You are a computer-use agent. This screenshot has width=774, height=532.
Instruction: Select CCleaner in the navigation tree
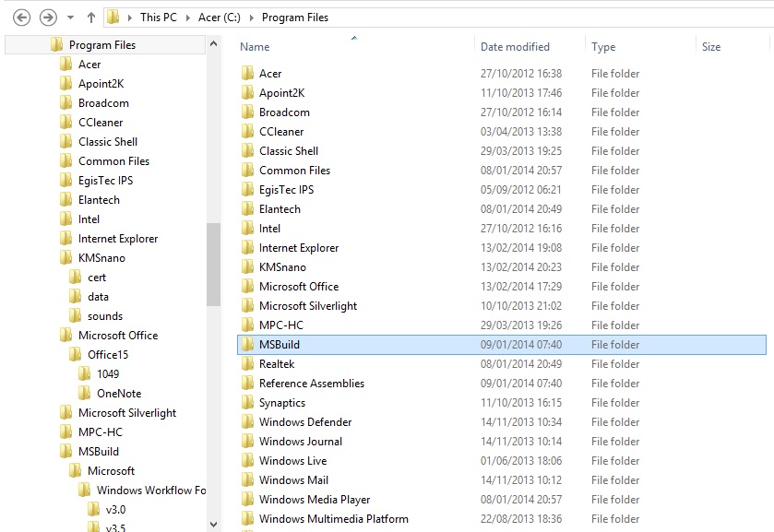(101, 123)
